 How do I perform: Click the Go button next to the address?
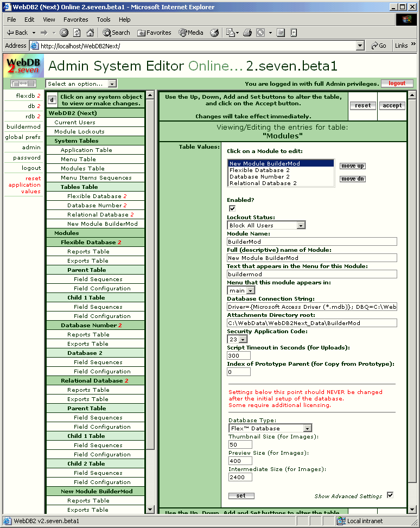379,46
